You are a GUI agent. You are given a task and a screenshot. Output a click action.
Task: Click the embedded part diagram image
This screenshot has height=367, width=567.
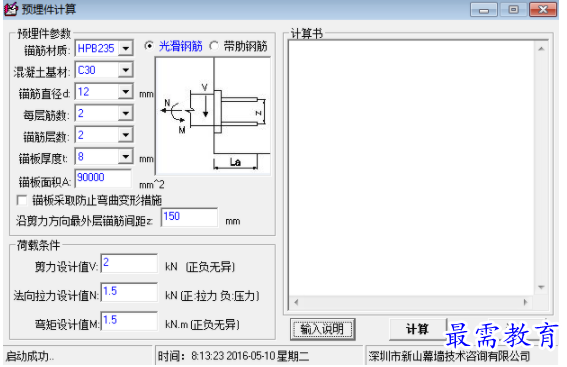tap(213, 116)
